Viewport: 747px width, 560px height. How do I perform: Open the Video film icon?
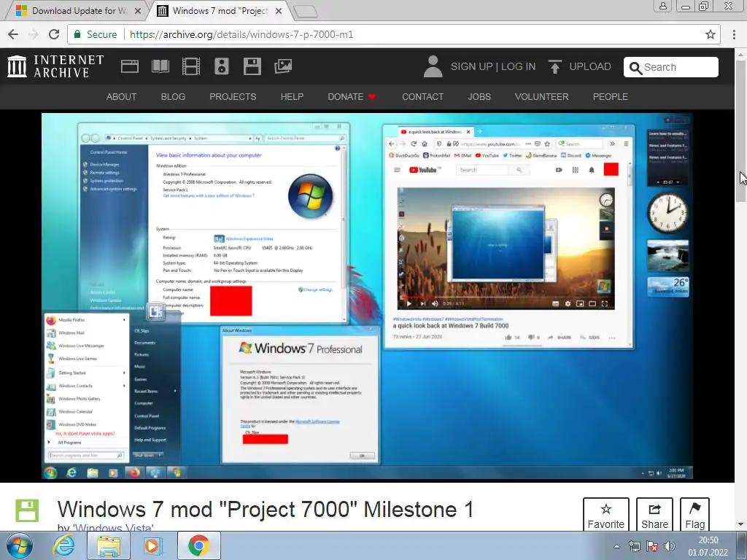tap(191, 66)
